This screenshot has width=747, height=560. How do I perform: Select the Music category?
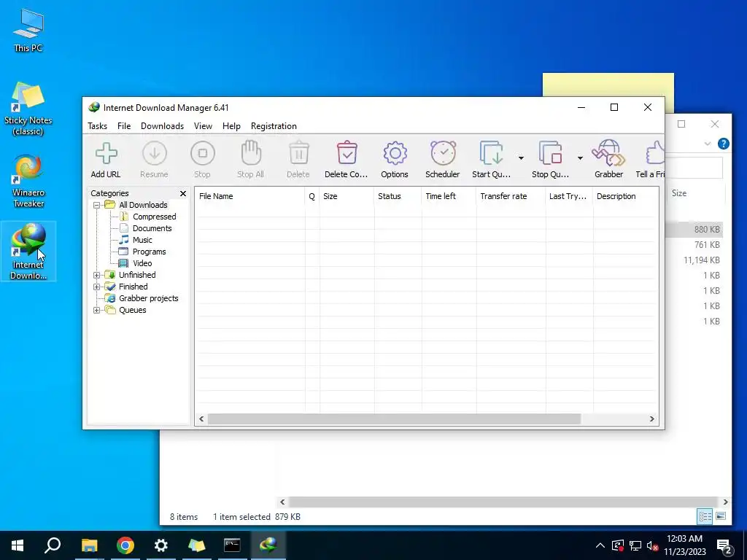(142, 240)
